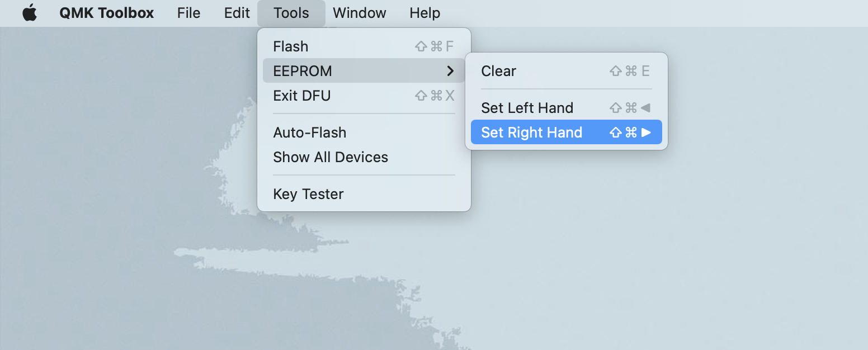This screenshot has height=350, width=868.
Task: Select Set Right Hand
Action: click(x=531, y=133)
